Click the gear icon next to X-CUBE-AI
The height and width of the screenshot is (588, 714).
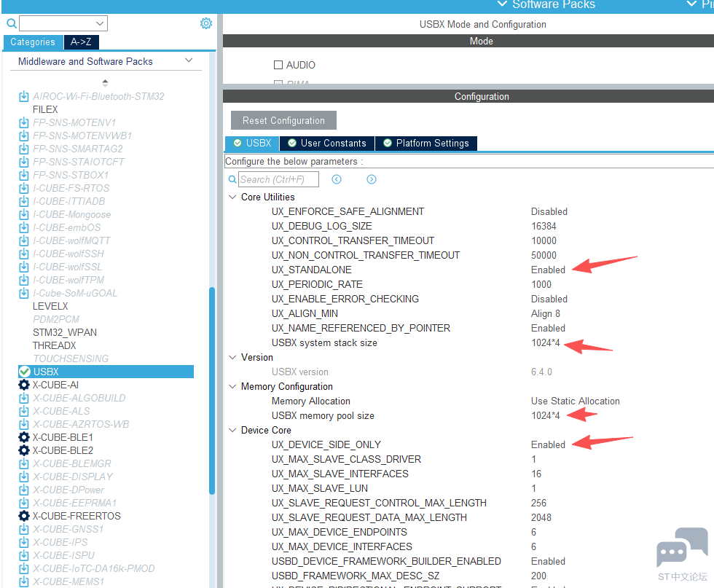23,385
